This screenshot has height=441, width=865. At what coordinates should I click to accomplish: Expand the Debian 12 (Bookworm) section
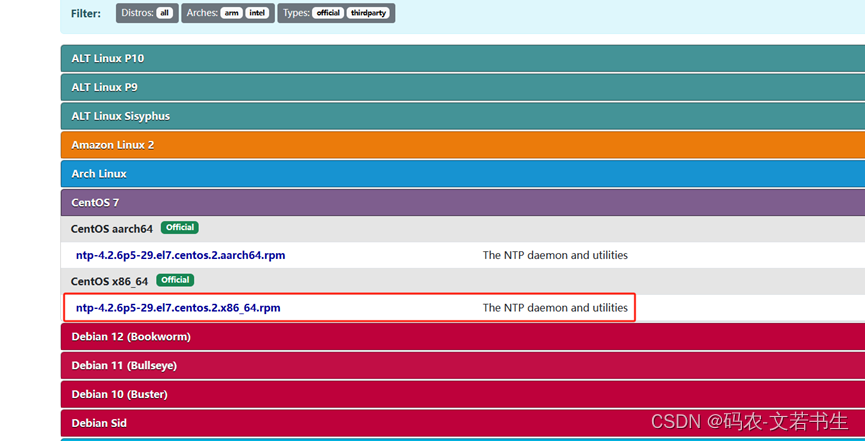pyautogui.click(x=463, y=337)
